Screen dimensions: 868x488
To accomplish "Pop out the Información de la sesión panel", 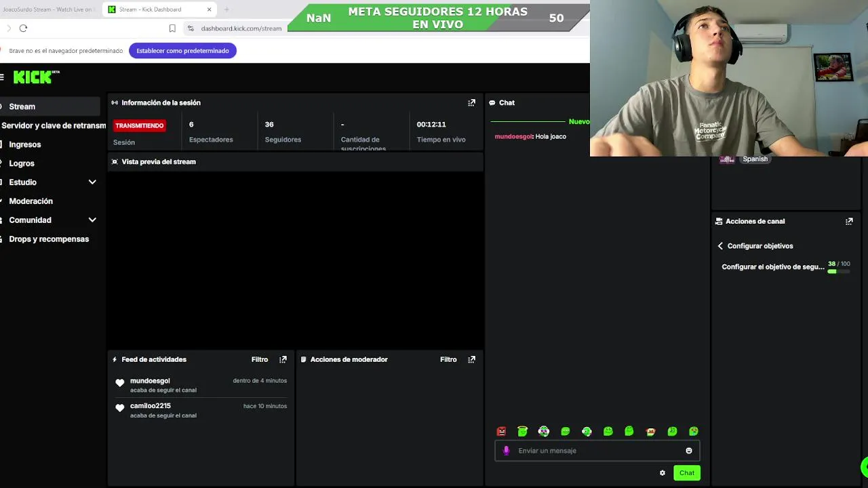I will [471, 103].
